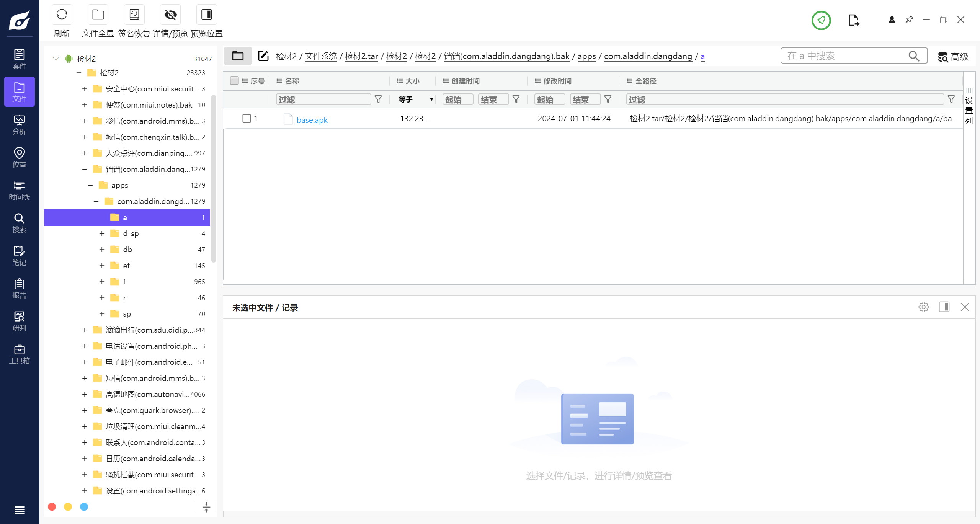Viewport: 980px width, 524px height.
Task: Open the 工具箱 toolbox sidebar icon
Action: 19,354
